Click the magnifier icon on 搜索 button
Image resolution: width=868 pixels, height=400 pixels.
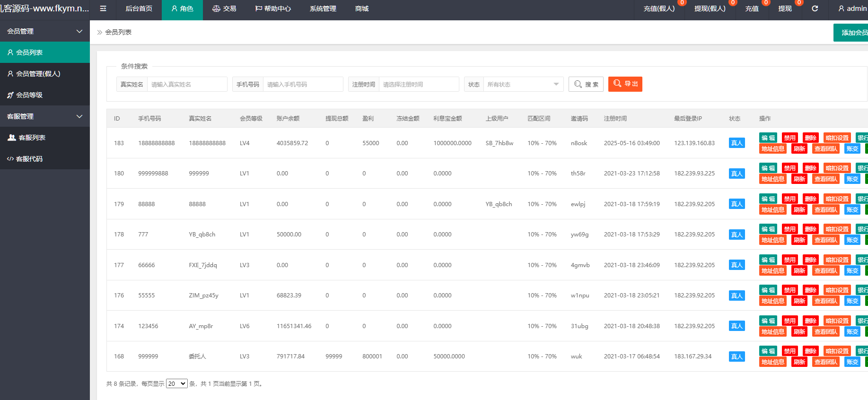578,84
